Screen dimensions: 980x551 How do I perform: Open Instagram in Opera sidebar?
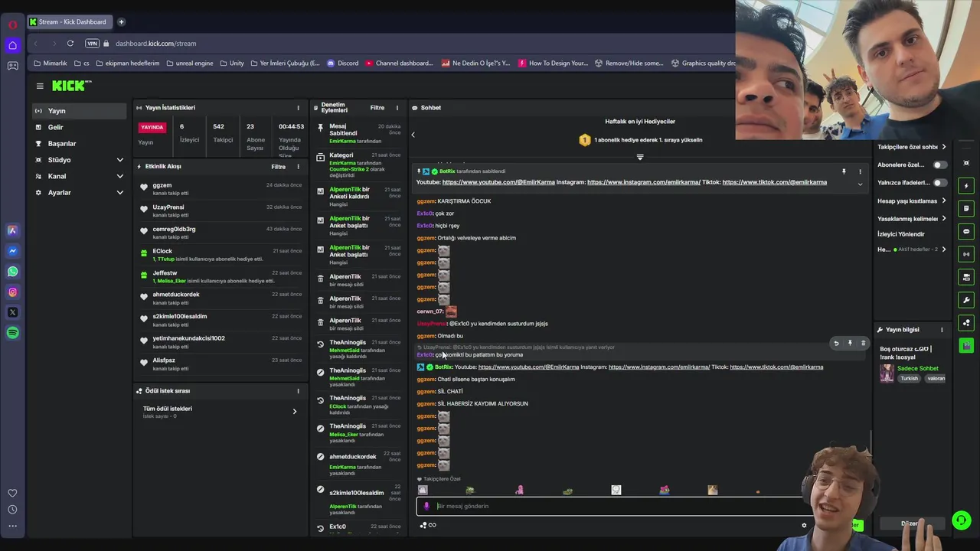(12, 292)
